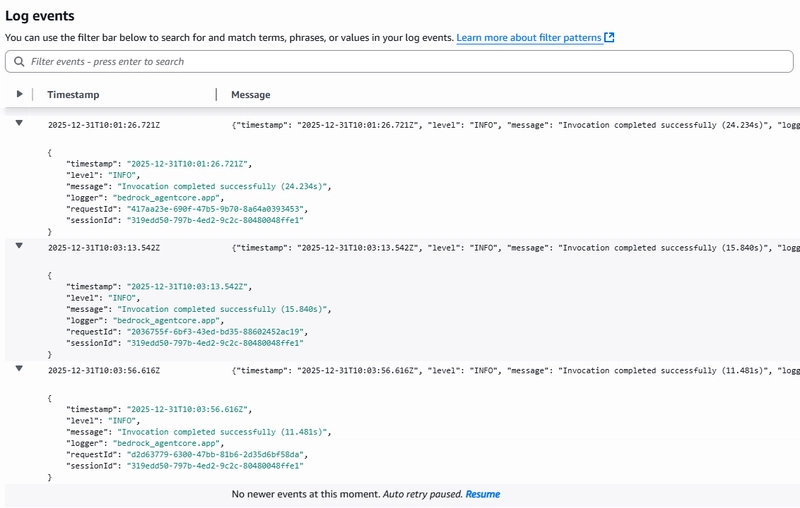Collapse the 10:01:26.721Z log event
Image resolution: width=800 pixels, height=508 pixels.
click(19, 124)
